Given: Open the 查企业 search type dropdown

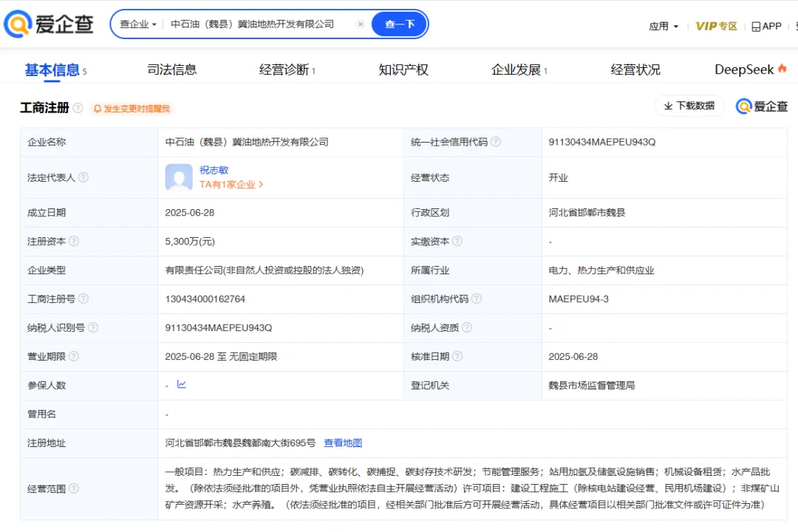Looking at the screenshot, I should coord(138,24).
